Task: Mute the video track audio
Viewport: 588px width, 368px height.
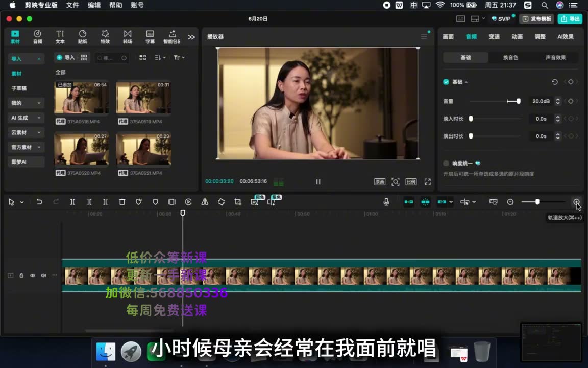Action: 43,275
